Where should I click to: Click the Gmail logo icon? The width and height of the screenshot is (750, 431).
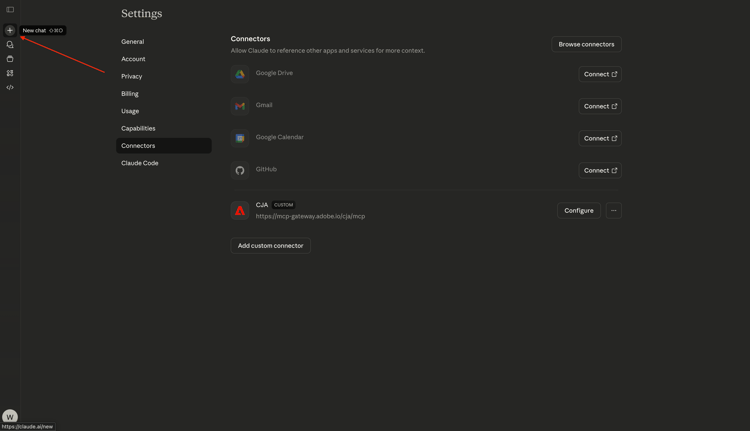pyautogui.click(x=240, y=106)
